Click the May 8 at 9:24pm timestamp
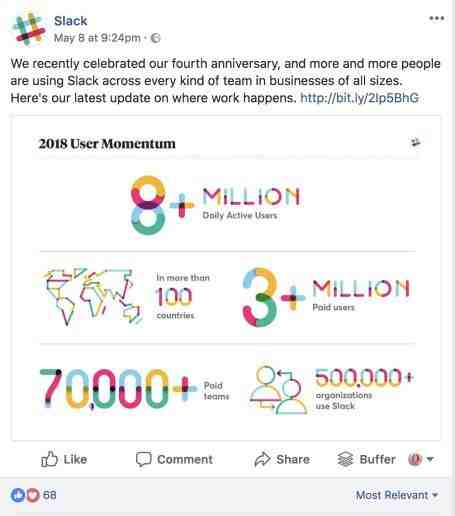Image resolution: width=455 pixels, height=516 pixels. tap(97, 38)
